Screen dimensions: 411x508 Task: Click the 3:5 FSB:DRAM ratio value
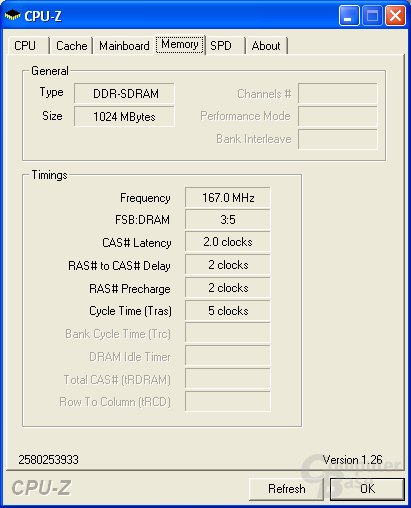(x=228, y=220)
